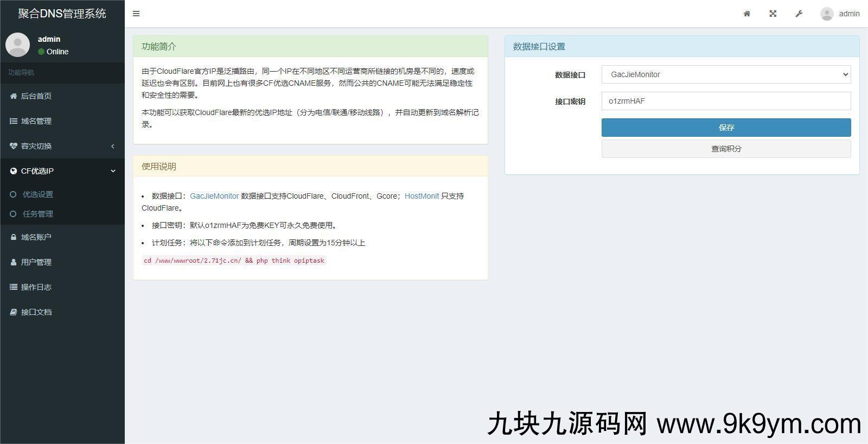The image size is (868, 444).
Task: Collapse the CF优选IP menu chevron
Action: (x=113, y=171)
